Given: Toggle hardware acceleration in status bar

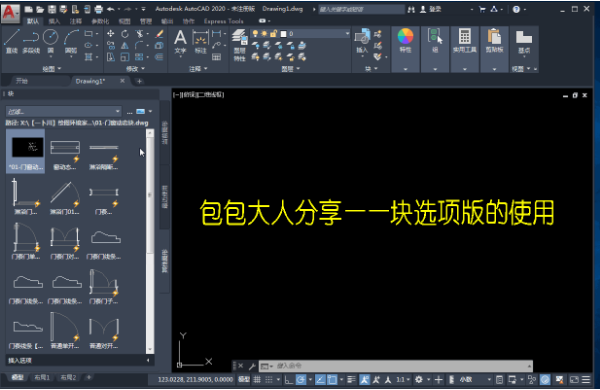Looking at the screenshot, I should pyautogui.click(x=545, y=380).
